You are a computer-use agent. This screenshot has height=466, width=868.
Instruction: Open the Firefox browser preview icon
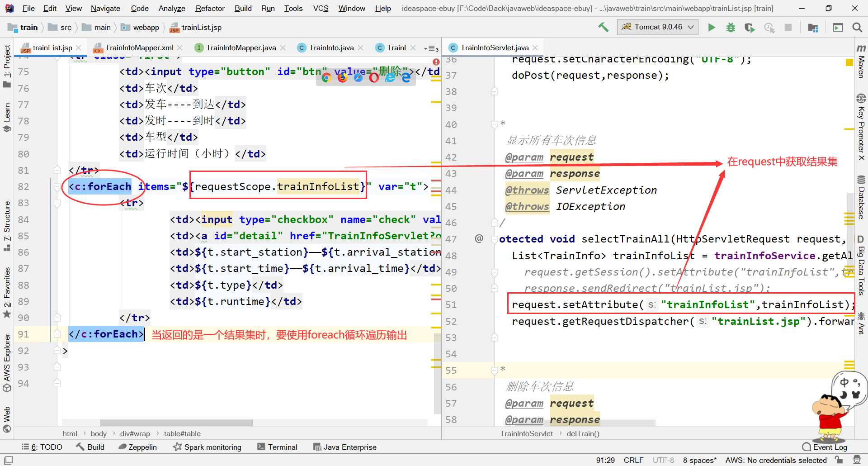point(342,78)
